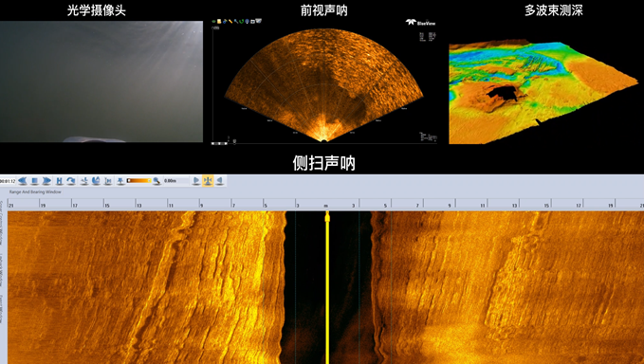Toggle the highlighted both-channels display button

coord(208,180)
